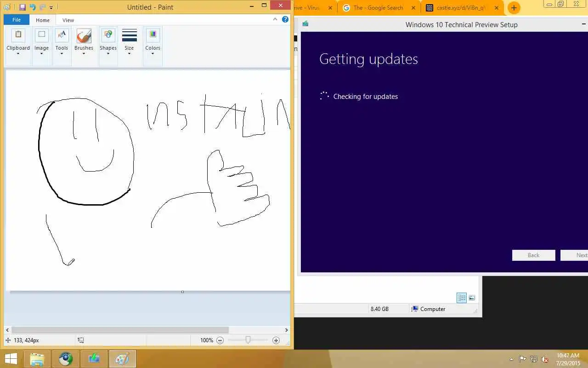Click the Shapes group icon
This screenshot has width=588, height=368.
[x=108, y=35]
